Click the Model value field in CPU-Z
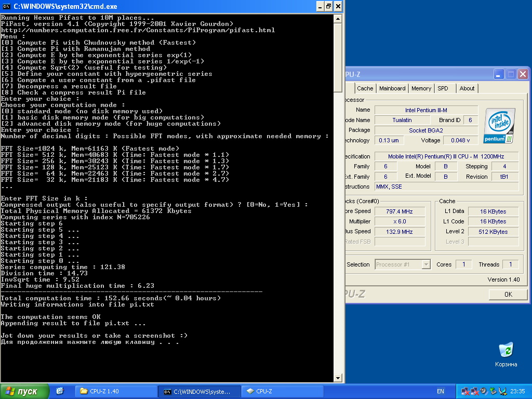The image size is (532, 399). 445,166
